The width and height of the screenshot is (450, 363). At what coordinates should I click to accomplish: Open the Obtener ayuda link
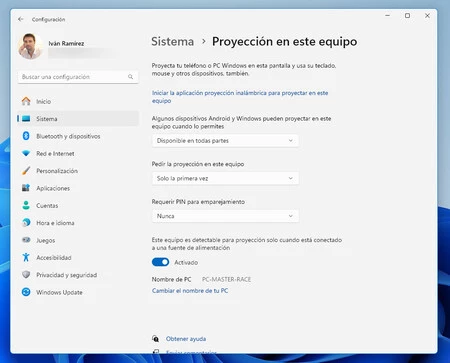[186, 339]
